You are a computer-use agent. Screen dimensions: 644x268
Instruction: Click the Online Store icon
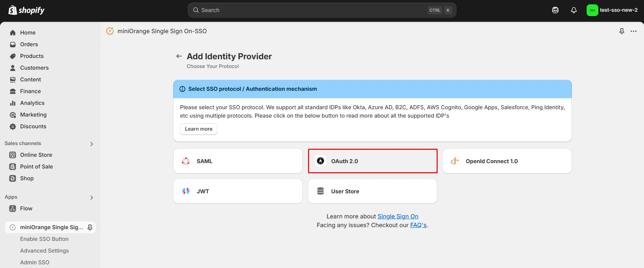tap(13, 155)
